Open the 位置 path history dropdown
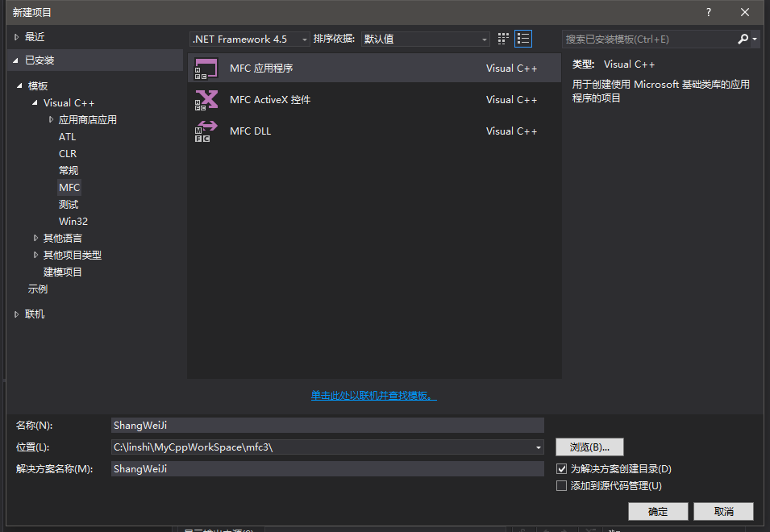Viewport: 770px width, 532px height. pyautogui.click(x=537, y=447)
